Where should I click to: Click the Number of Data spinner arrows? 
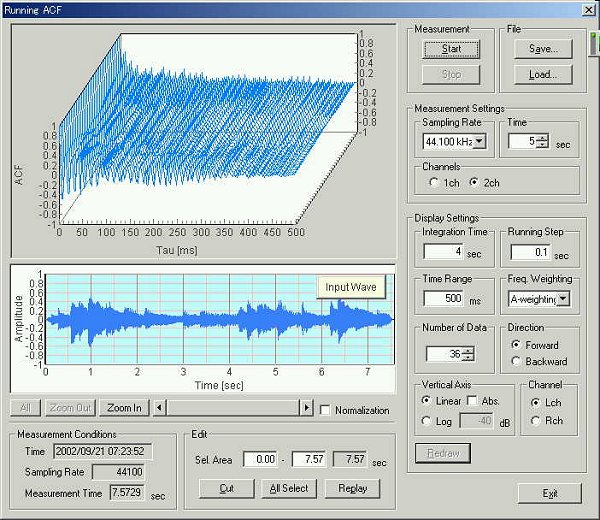pyautogui.click(x=468, y=353)
